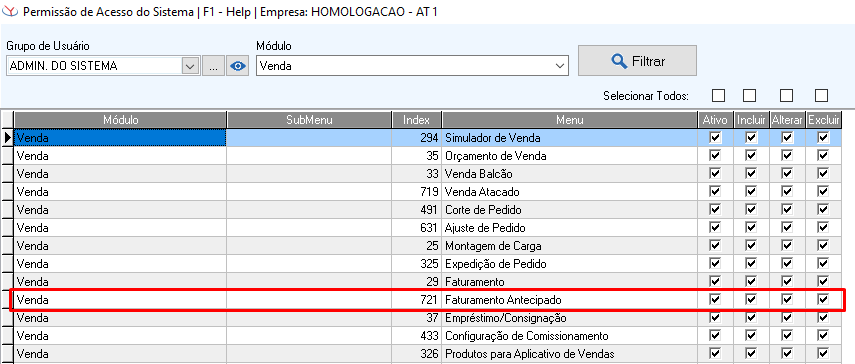Select the Orçamento de Venda row
The width and height of the screenshot is (855, 364).
click(x=427, y=156)
